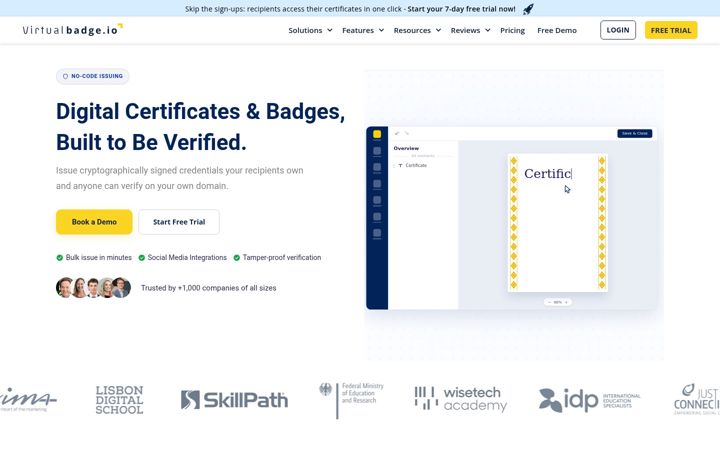Click the customer avatars group
Image resolution: width=720 pixels, height=450 pixels.
(x=93, y=288)
